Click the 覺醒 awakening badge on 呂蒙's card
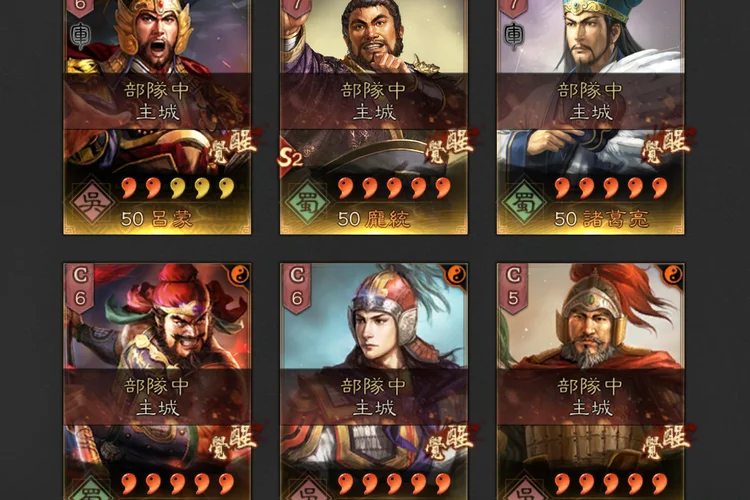 [233, 146]
